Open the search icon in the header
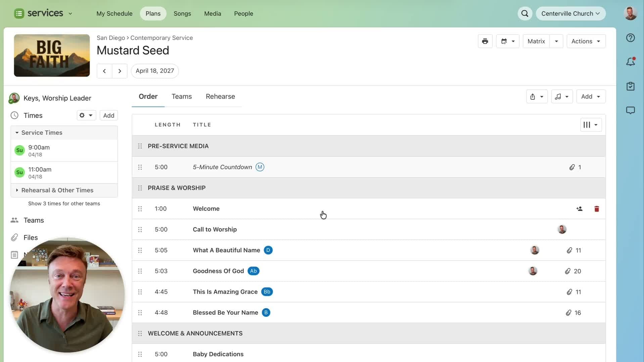 (x=525, y=13)
